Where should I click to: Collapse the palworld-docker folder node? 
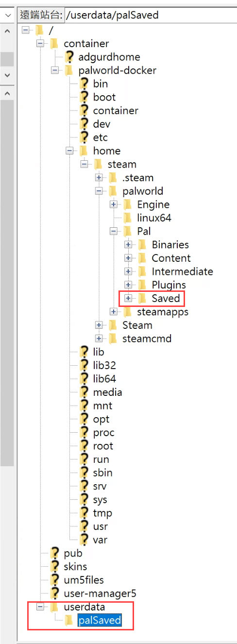pos(55,70)
